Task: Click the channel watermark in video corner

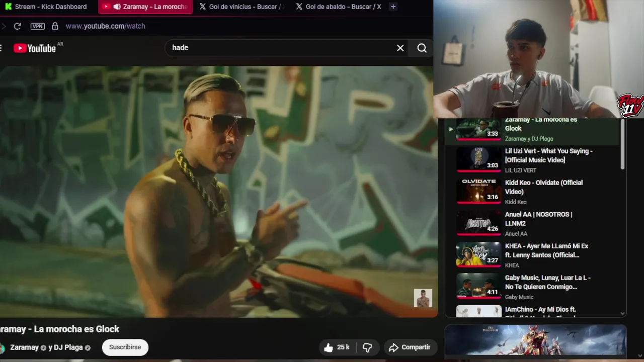Action: [x=423, y=298]
